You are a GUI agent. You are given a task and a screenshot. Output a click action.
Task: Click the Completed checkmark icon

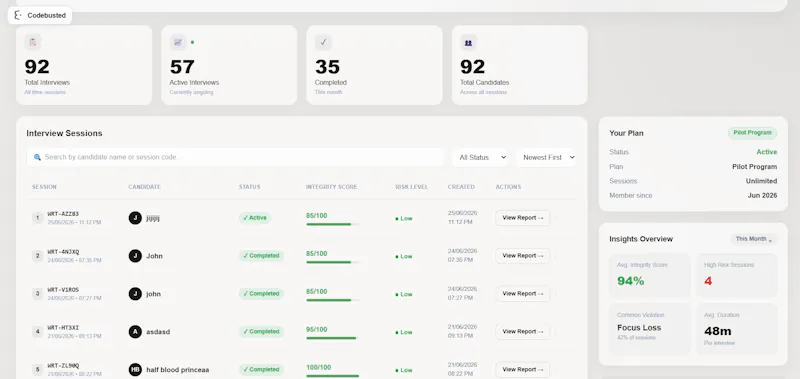[323, 42]
